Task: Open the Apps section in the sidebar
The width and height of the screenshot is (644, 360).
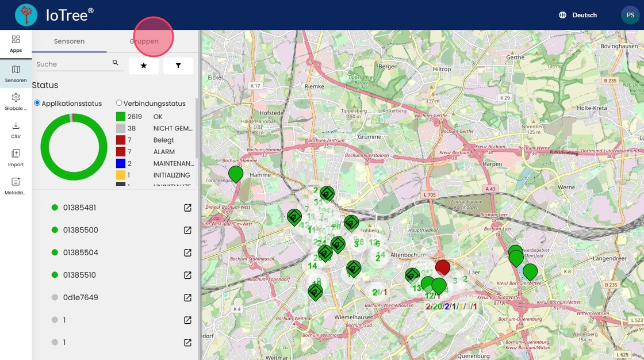Action: 16,44
